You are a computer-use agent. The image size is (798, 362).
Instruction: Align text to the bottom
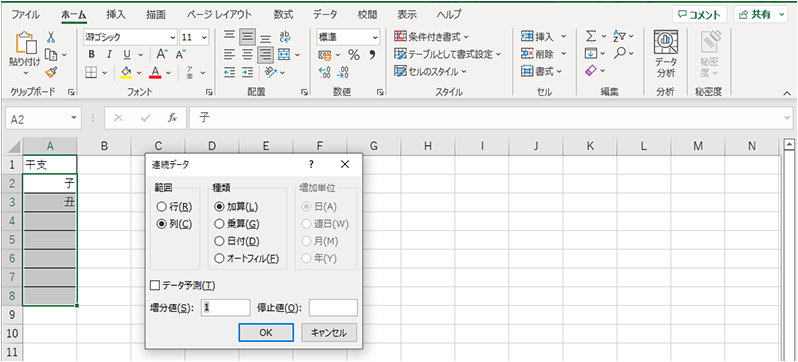point(265,37)
